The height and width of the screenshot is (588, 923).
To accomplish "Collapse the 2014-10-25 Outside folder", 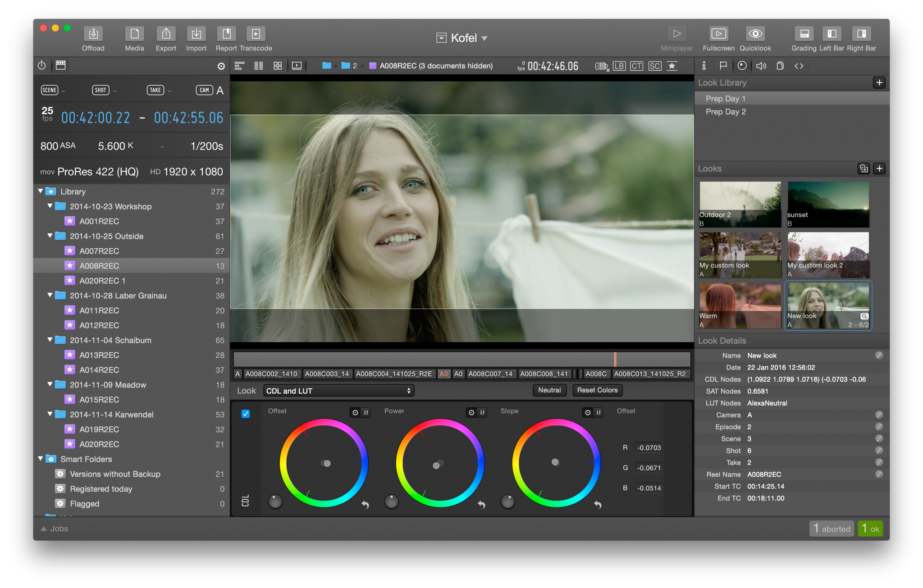I will 50,236.
